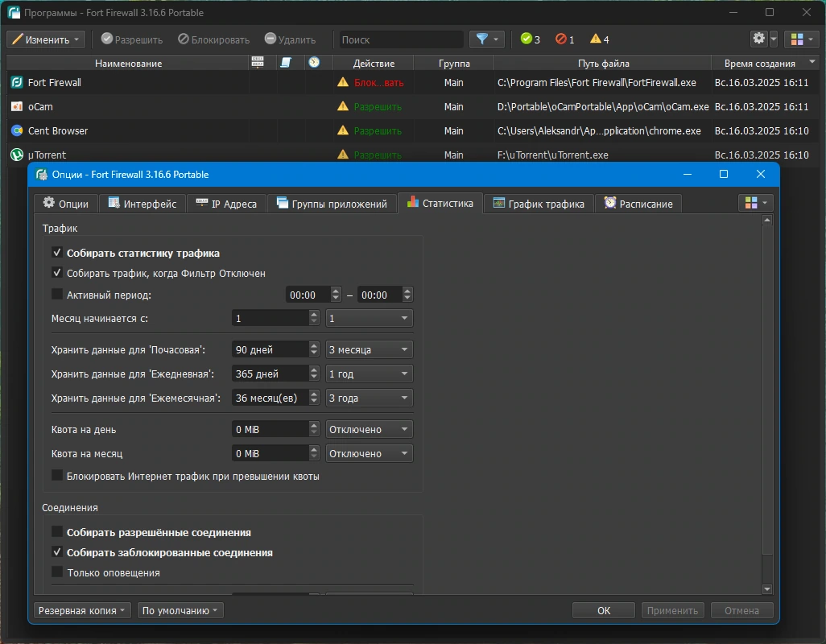Click Блокировать toolbar button

(213, 39)
